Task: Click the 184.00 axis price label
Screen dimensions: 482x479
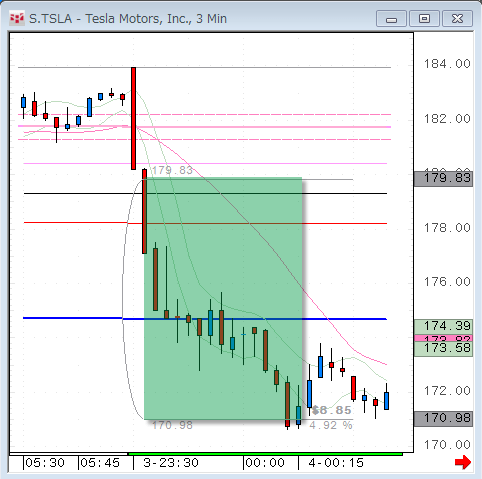Action: tap(447, 64)
